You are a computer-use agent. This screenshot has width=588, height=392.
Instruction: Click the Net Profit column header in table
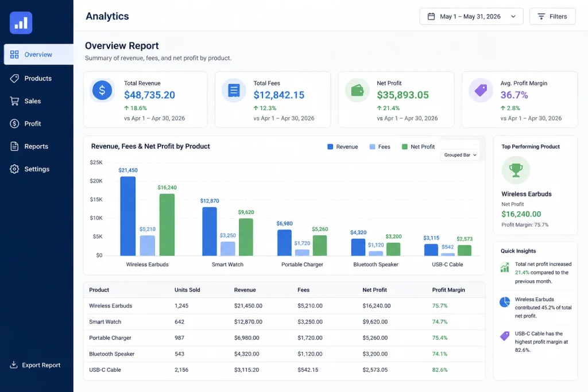(374, 290)
